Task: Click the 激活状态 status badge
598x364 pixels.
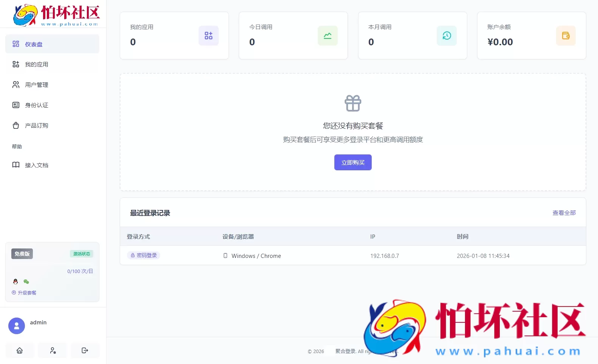Action: point(82,254)
